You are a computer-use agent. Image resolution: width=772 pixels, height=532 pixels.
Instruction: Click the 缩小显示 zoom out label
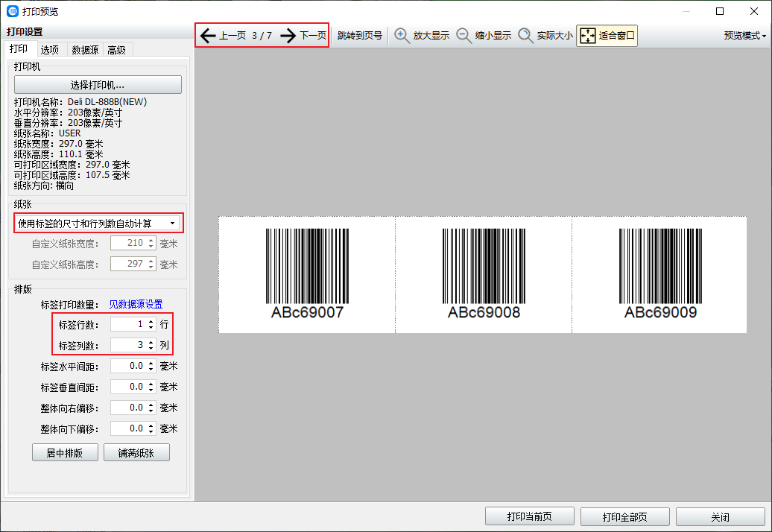click(x=493, y=36)
